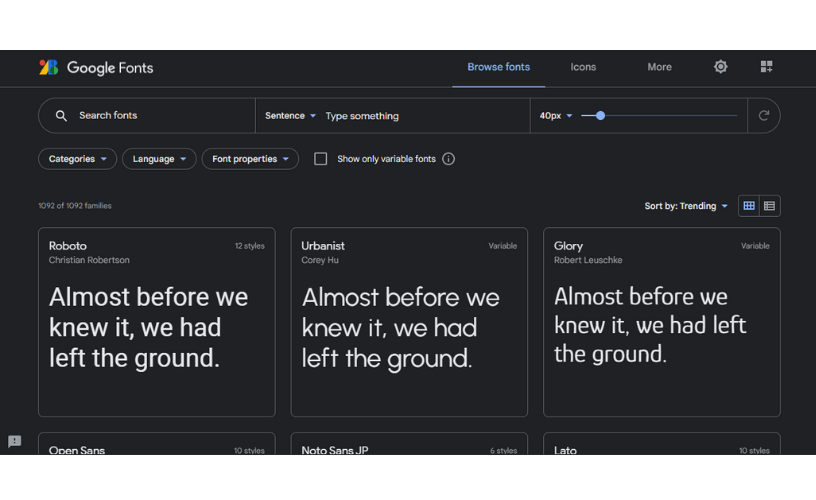Click the search magnifier icon
Viewport: 816px width, 500px height.
click(61, 116)
